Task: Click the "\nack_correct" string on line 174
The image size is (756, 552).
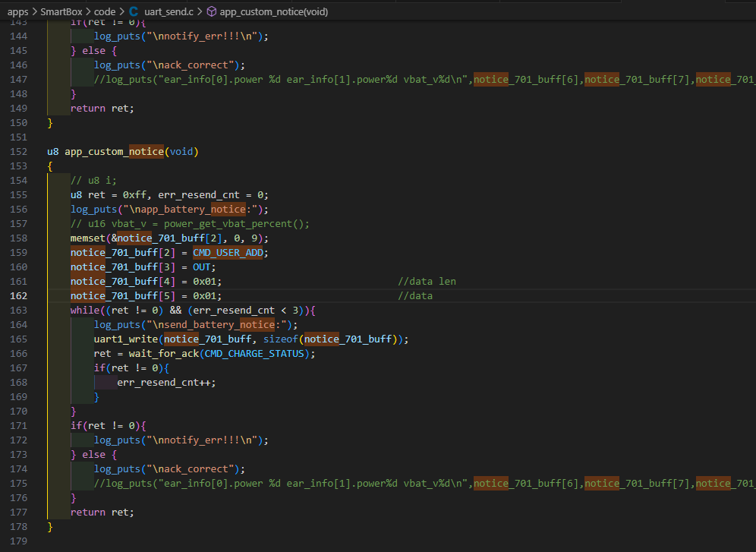Action: click(190, 469)
